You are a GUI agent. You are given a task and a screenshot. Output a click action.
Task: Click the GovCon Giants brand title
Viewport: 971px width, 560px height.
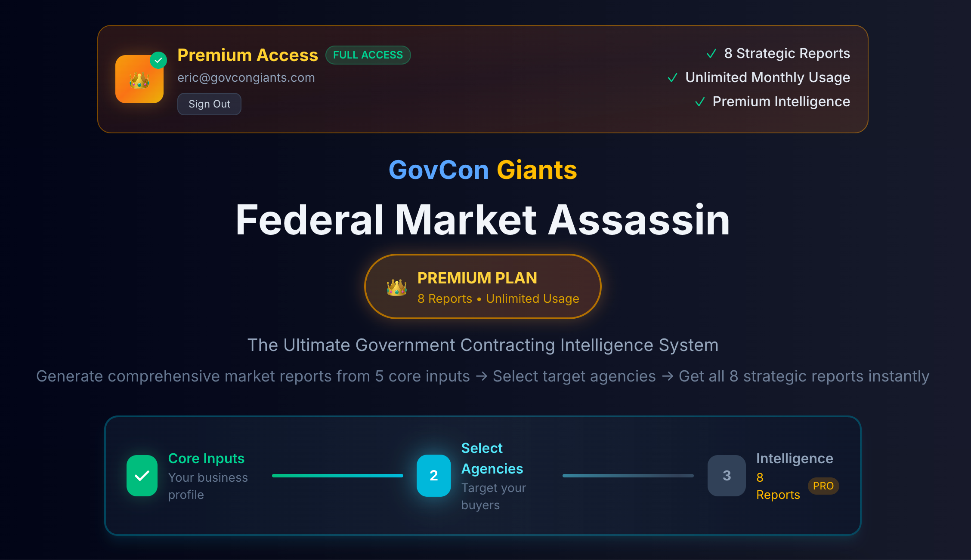482,170
